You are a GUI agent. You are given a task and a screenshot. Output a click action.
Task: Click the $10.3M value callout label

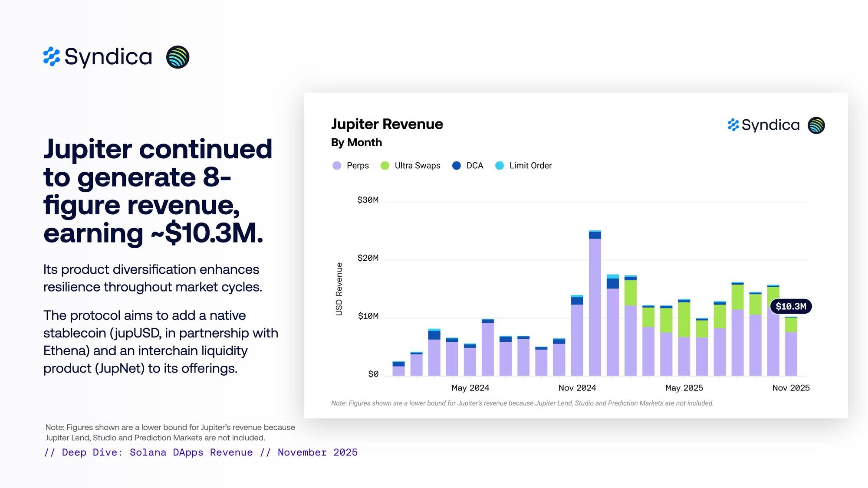(x=791, y=307)
